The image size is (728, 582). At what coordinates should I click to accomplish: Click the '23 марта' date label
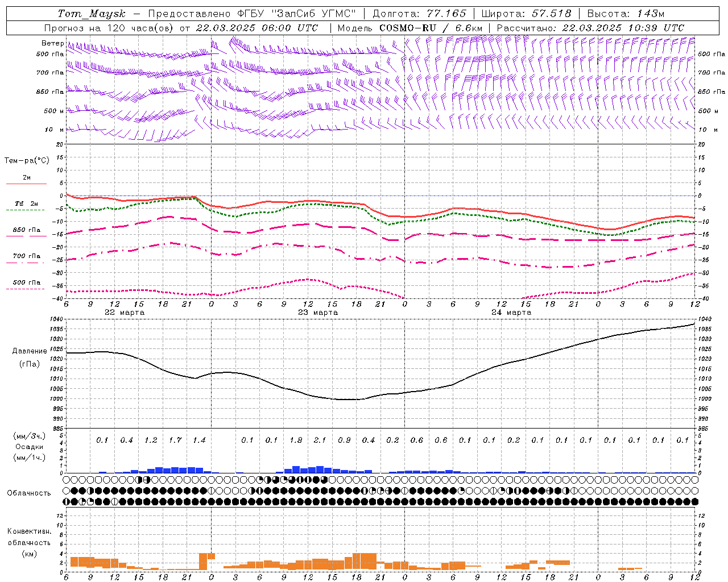tap(318, 312)
